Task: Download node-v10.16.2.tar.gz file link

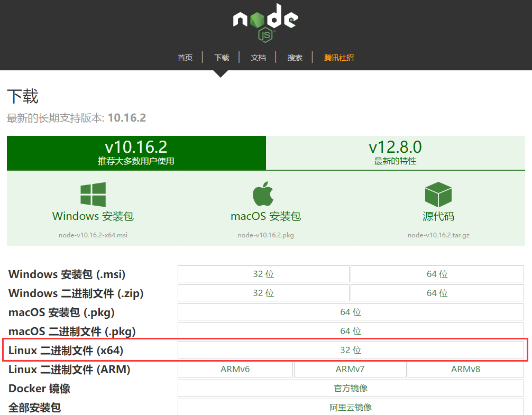Action: tap(438, 235)
